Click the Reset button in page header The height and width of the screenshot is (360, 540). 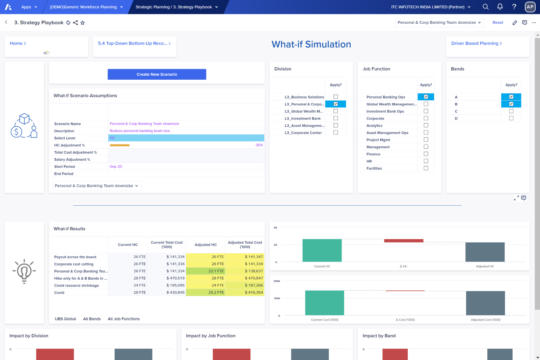(x=497, y=23)
